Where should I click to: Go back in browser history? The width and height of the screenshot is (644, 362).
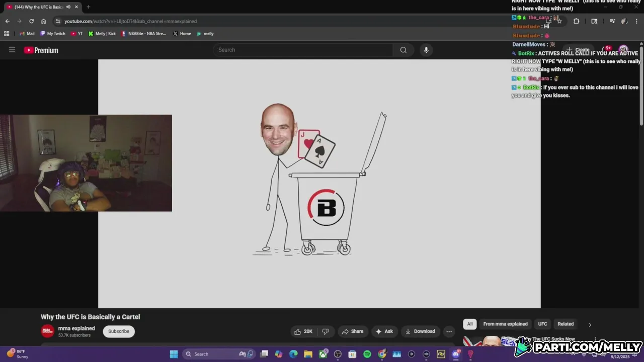pyautogui.click(x=7, y=21)
